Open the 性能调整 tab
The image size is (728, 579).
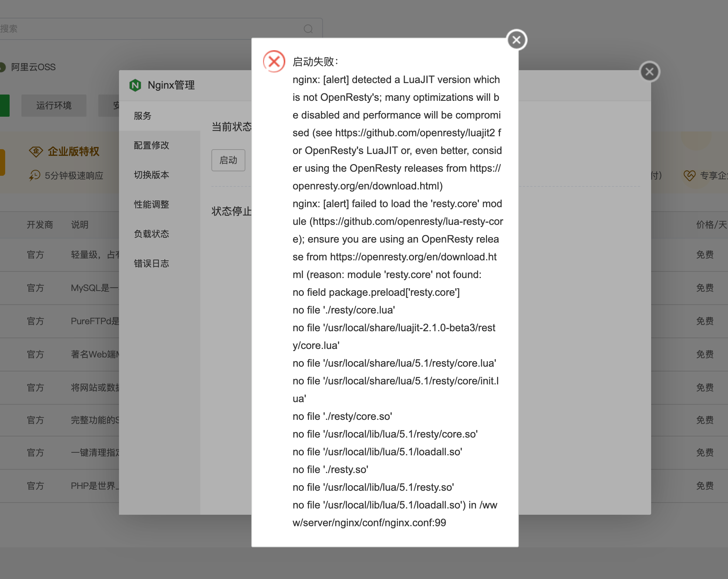160,205
